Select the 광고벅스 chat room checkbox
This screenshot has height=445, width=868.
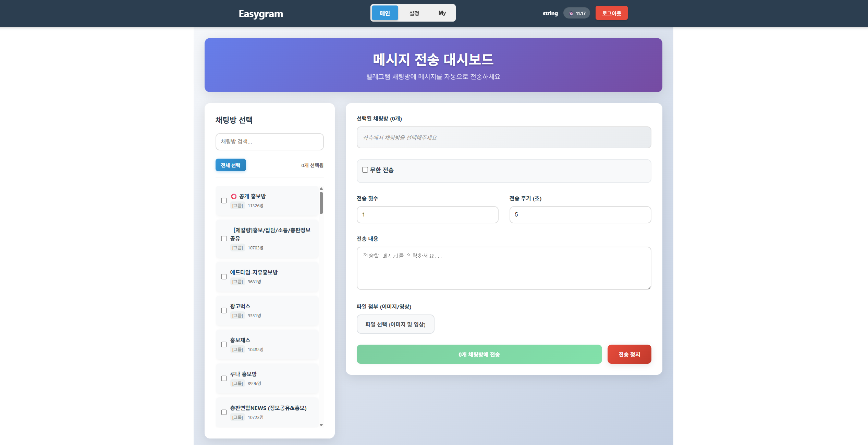click(x=224, y=311)
